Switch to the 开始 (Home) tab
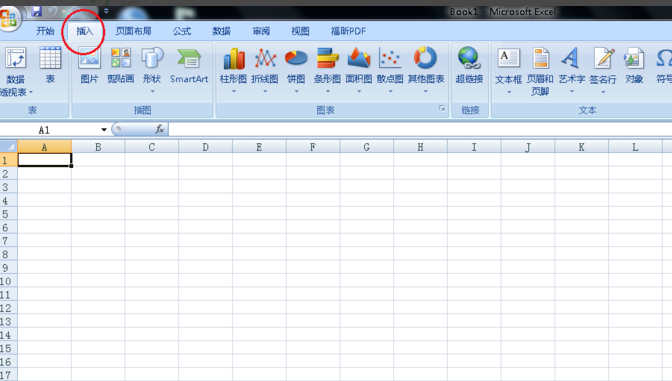The width and height of the screenshot is (672, 381). click(x=45, y=31)
